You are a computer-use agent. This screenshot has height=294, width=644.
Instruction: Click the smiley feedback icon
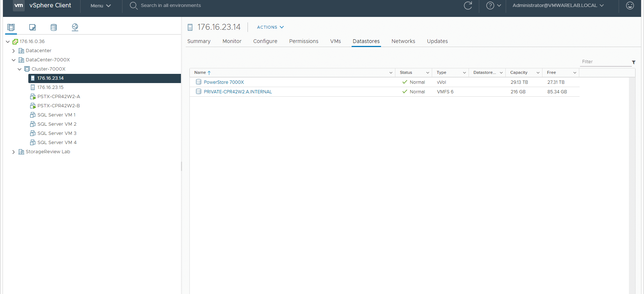[x=630, y=6]
